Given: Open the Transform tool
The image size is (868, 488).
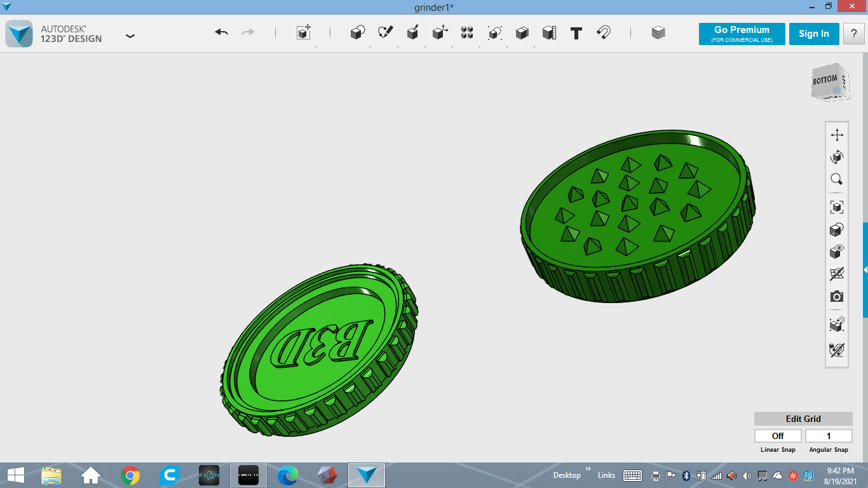Looking at the screenshot, I should [x=304, y=33].
